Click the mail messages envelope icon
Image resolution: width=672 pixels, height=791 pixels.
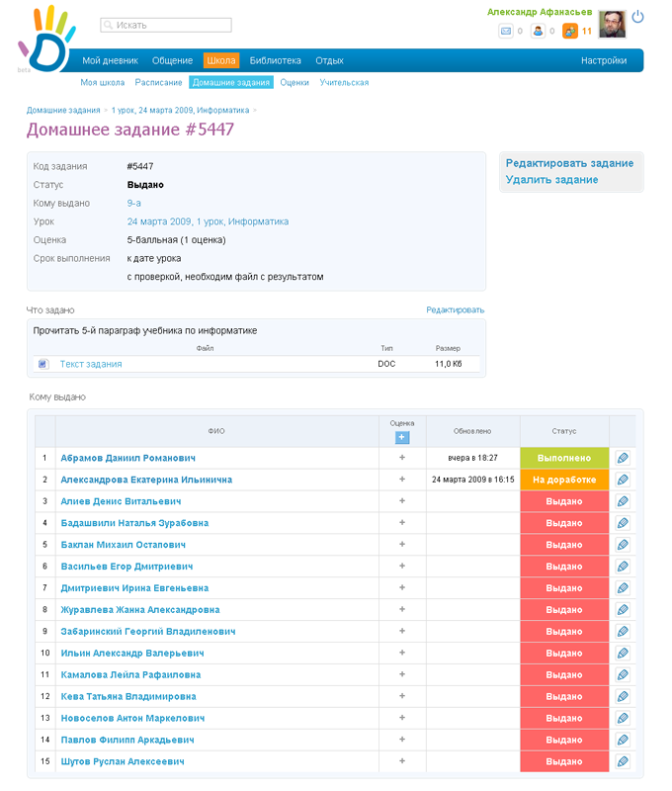coord(506,32)
